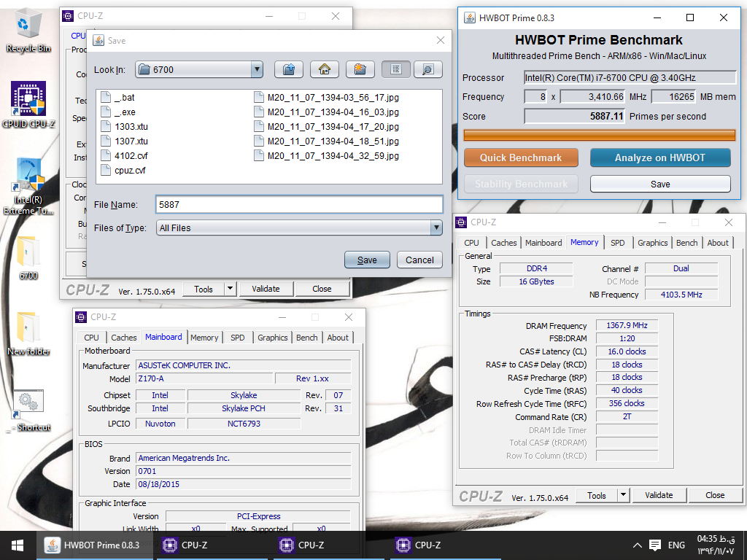Open the 6700 desktop folder
Image resolution: width=747 pixels, height=560 pixels.
pyautogui.click(x=28, y=257)
